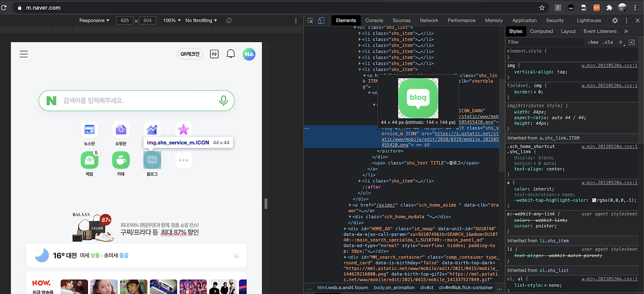
Task: Switch to the Elements tab
Action: pyautogui.click(x=346, y=21)
